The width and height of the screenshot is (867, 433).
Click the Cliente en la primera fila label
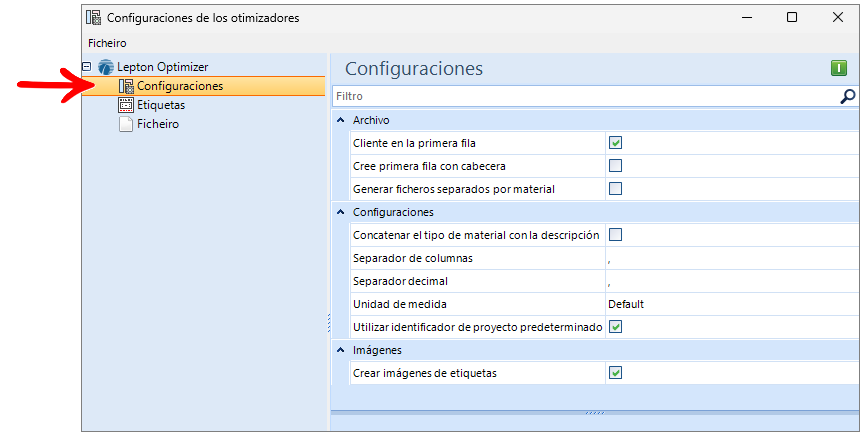click(414, 143)
